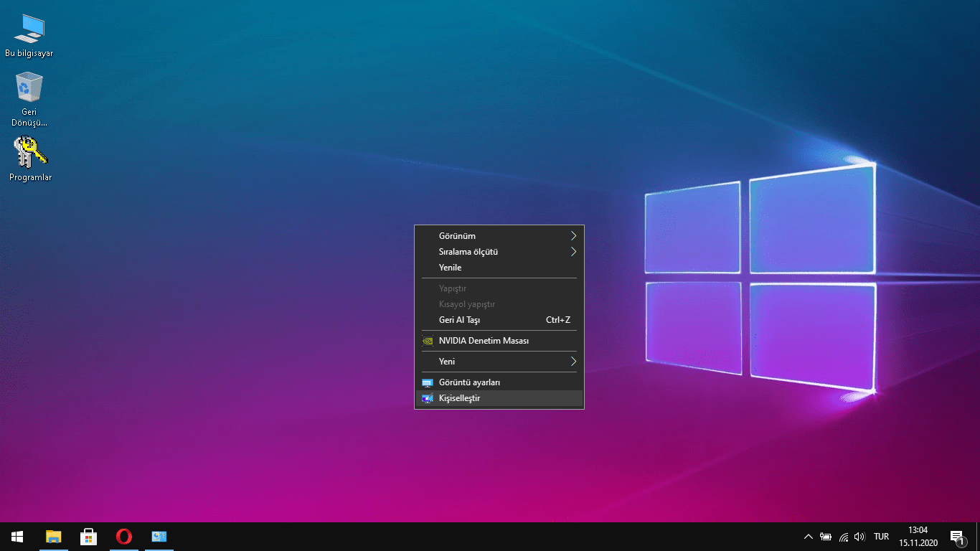Open the notification center icon
980x551 pixels.
(x=957, y=537)
